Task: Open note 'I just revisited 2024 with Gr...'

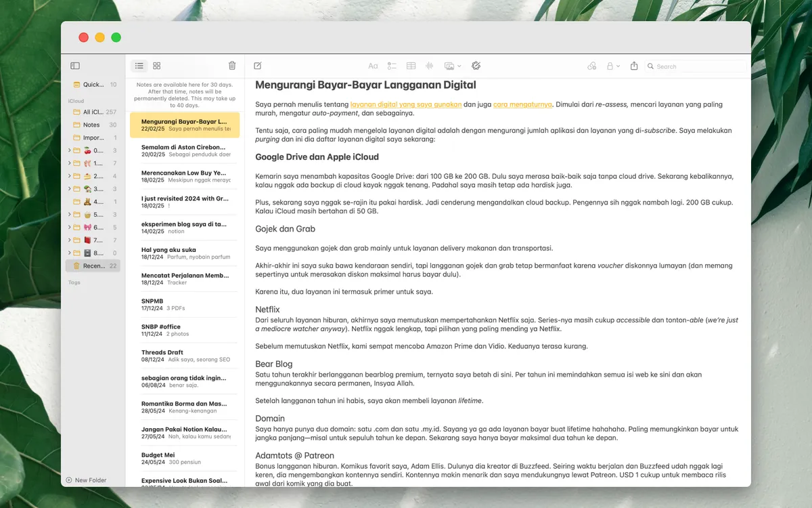Action: tap(185, 202)
